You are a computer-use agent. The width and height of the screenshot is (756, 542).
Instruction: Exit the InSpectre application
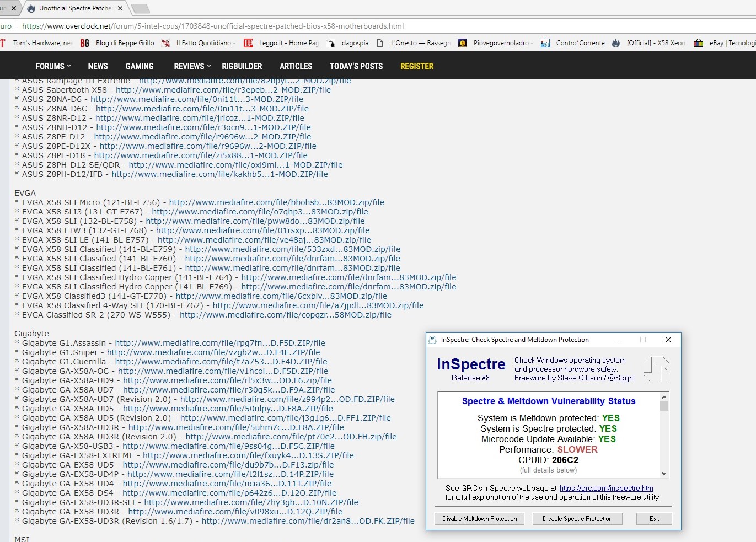(654, 519)
